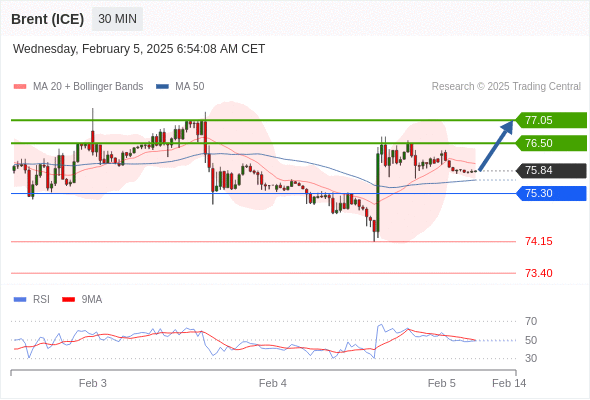Viewport: 590px width, 400px height.
Task: Click the 73.40 red support level
Action: 539,273
